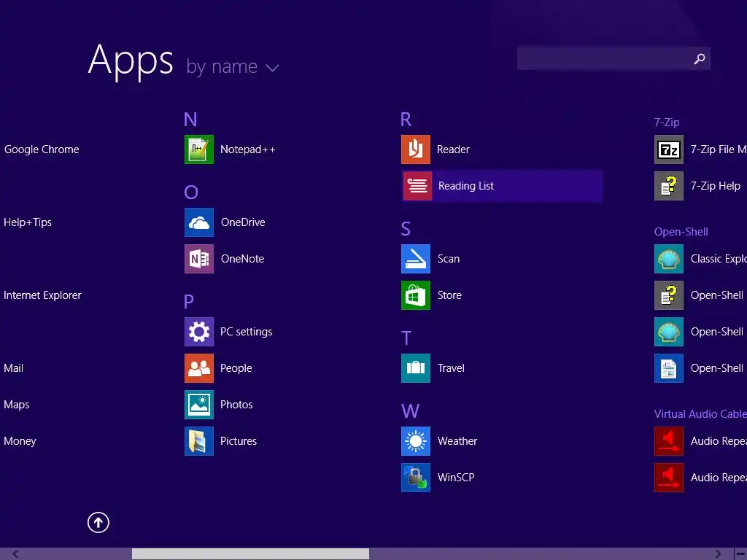Open the People app icon
Screen dimensions: 747x560
click(x=199, y=368)
